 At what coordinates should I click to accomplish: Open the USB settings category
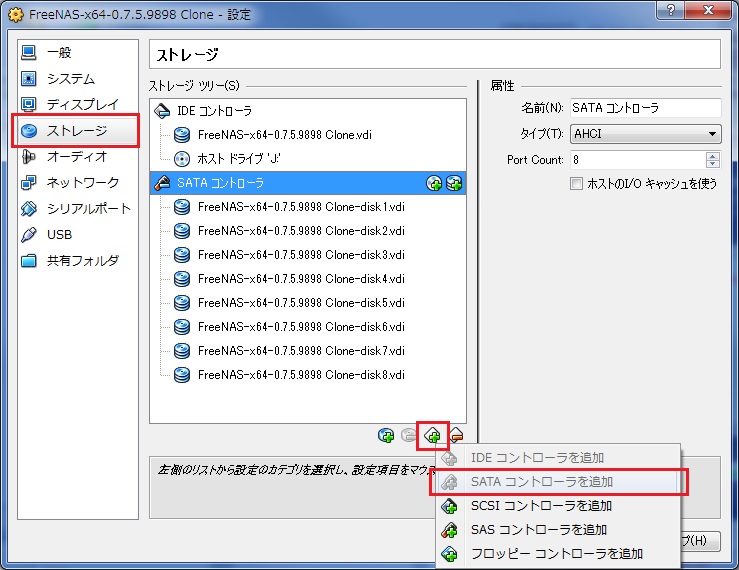78,234
